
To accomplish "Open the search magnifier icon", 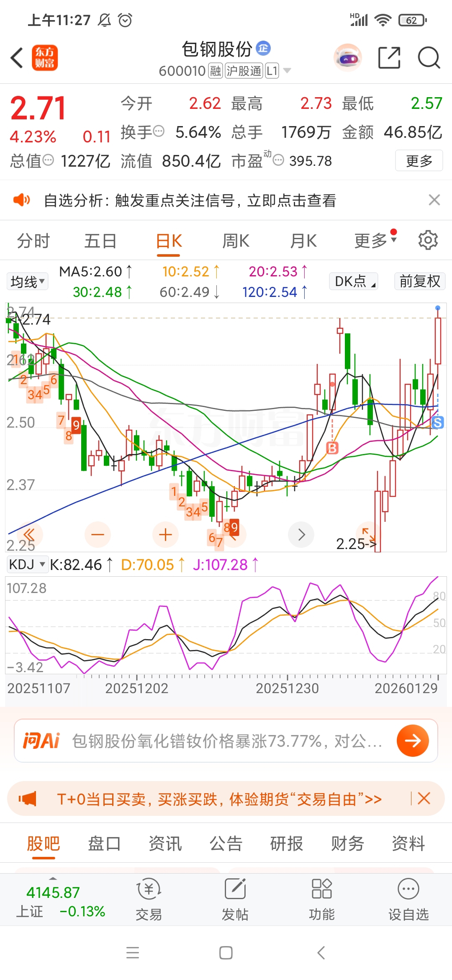I will tap(429, 58).
